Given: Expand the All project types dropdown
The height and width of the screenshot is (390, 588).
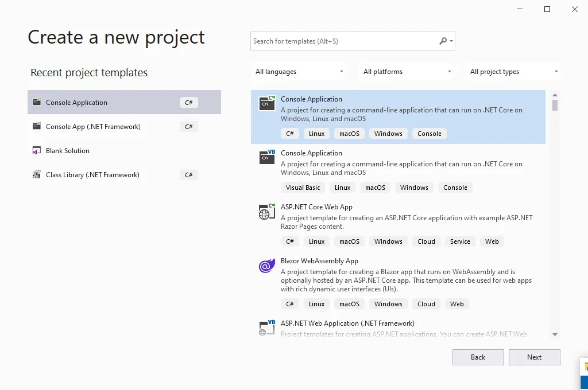Looking at the screenshot, I should [x=514, y=72].
